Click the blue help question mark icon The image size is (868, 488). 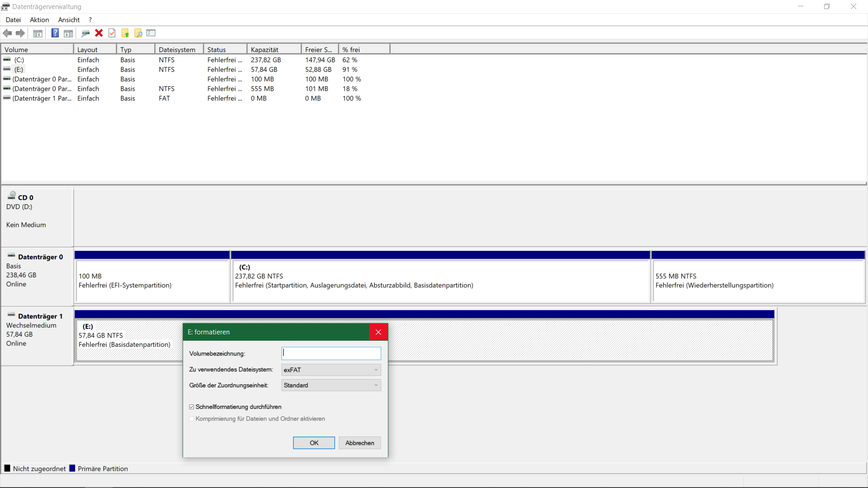click(55, 33)
